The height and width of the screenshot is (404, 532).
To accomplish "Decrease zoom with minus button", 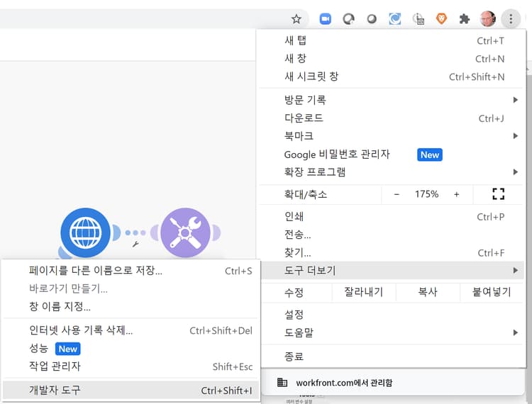I will 397,194.
